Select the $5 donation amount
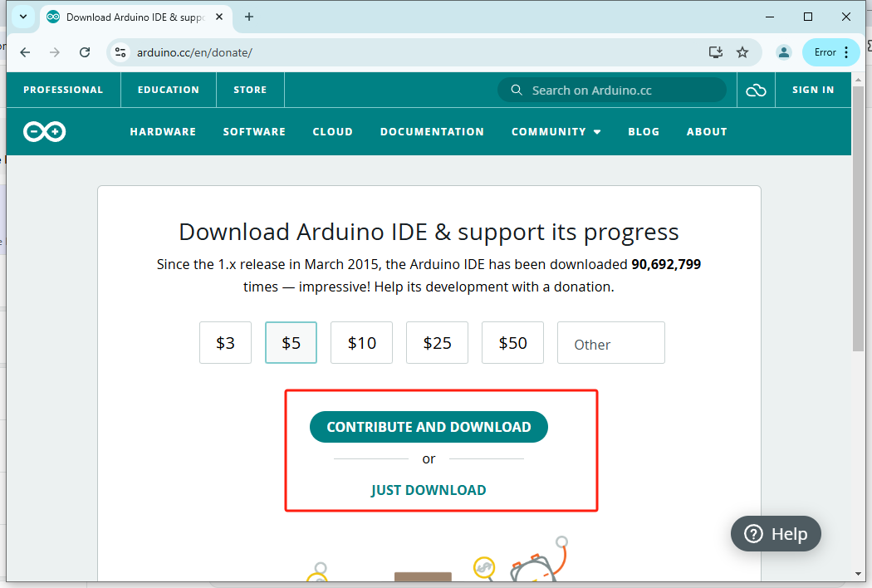The width and height of the screenshot is (872, 588). pyautogui.click(x=291, y=343)
